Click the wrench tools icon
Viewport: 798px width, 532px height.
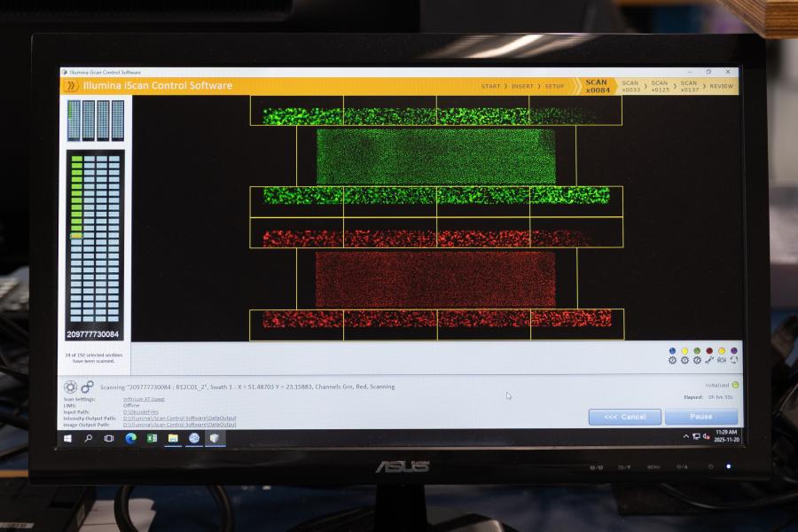pos(709,360)
